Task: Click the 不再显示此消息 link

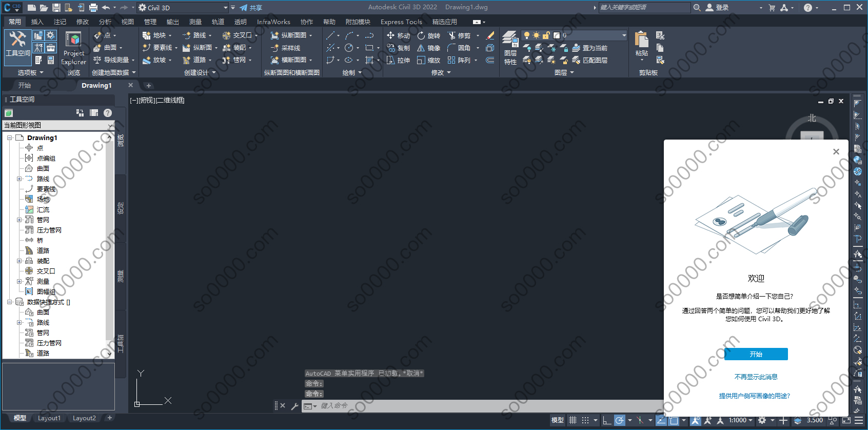Action: point(756,377)
